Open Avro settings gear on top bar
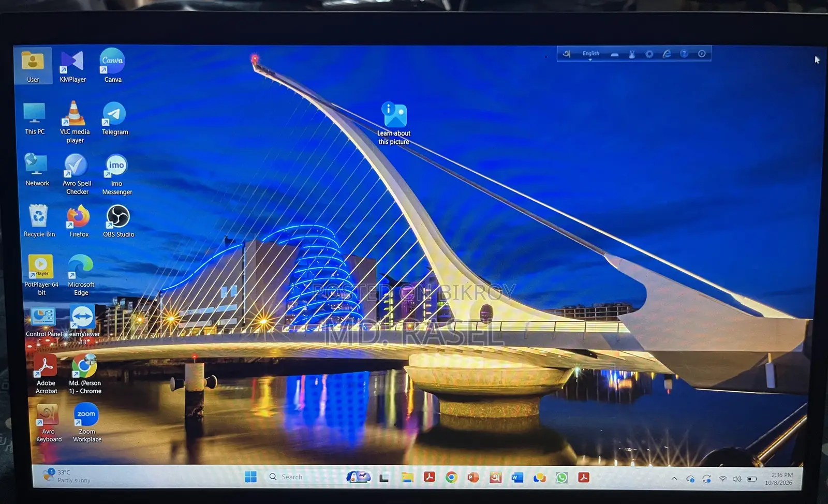 click(649, 54)
